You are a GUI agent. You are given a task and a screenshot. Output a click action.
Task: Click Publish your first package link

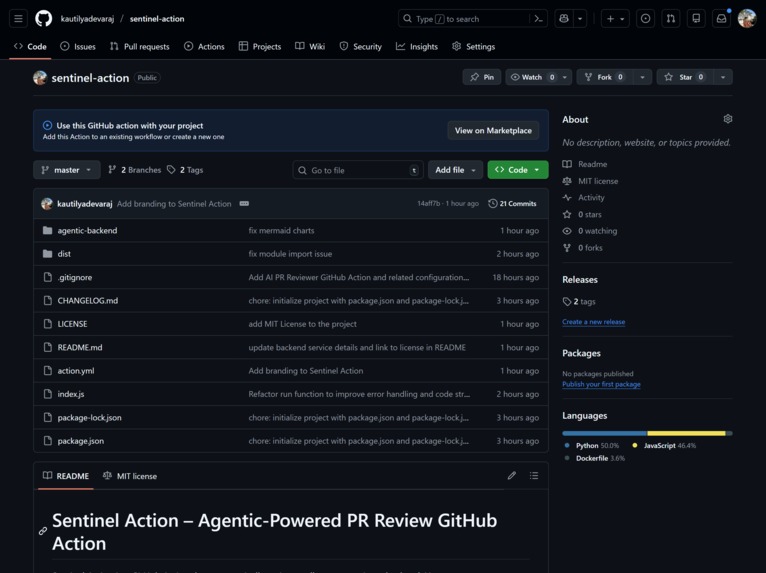[601, 384]
